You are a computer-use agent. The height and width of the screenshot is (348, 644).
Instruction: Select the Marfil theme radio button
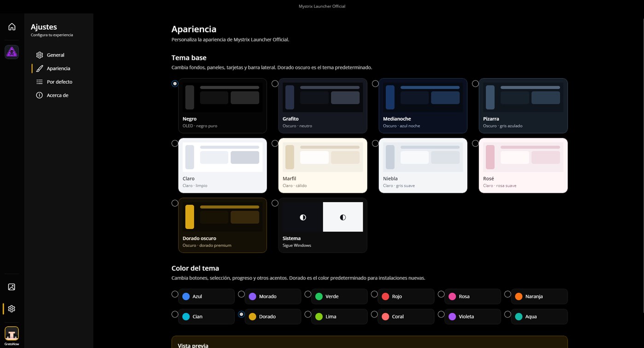pyautogui.click(x=275, y=144)
